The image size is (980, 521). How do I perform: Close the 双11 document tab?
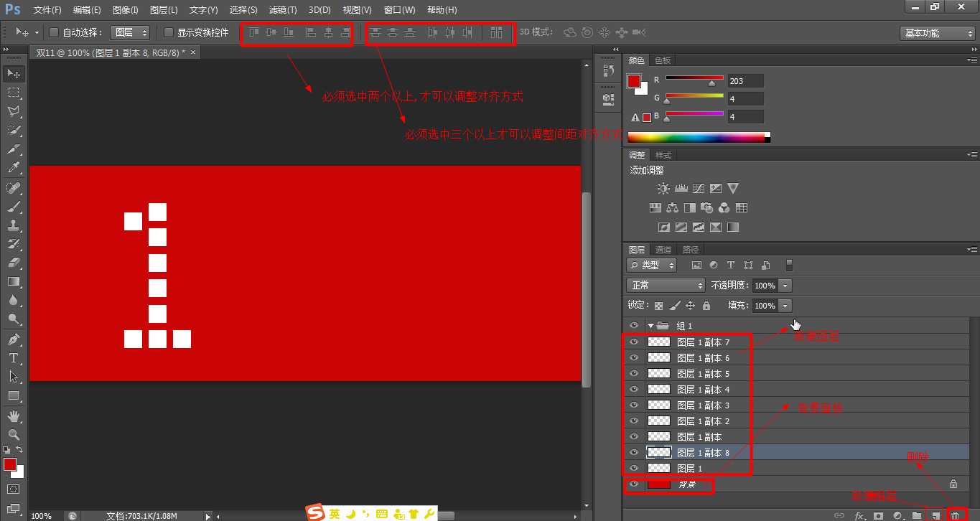coord(193,52)
